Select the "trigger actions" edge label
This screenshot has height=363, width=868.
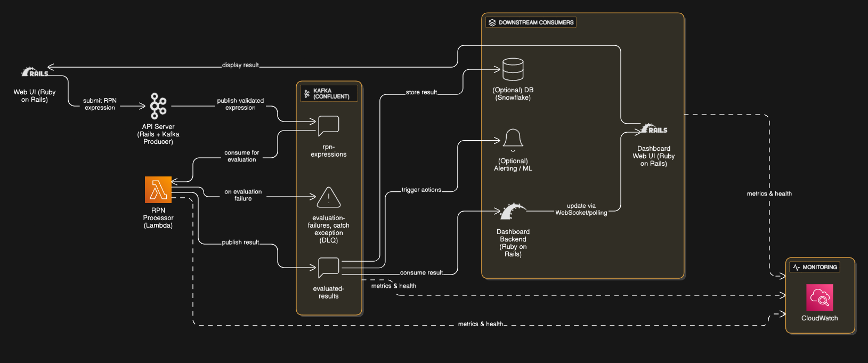[x=421, y=190]
